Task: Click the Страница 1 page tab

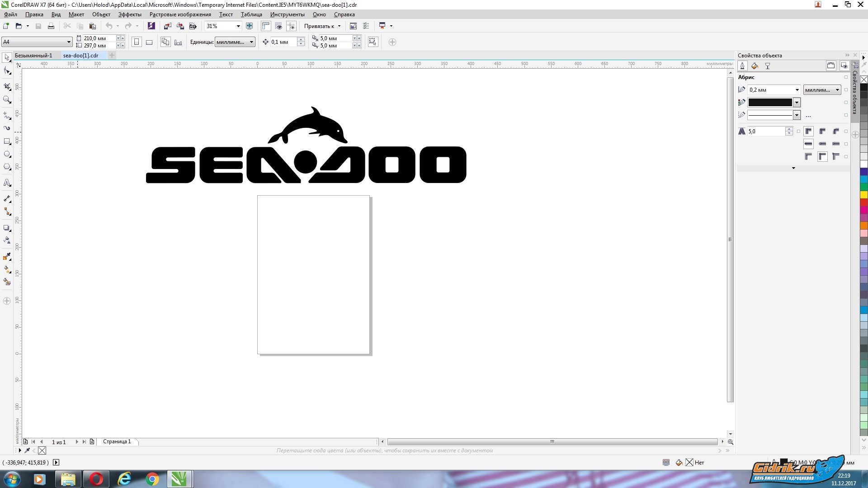Action: tap(117, 441)
